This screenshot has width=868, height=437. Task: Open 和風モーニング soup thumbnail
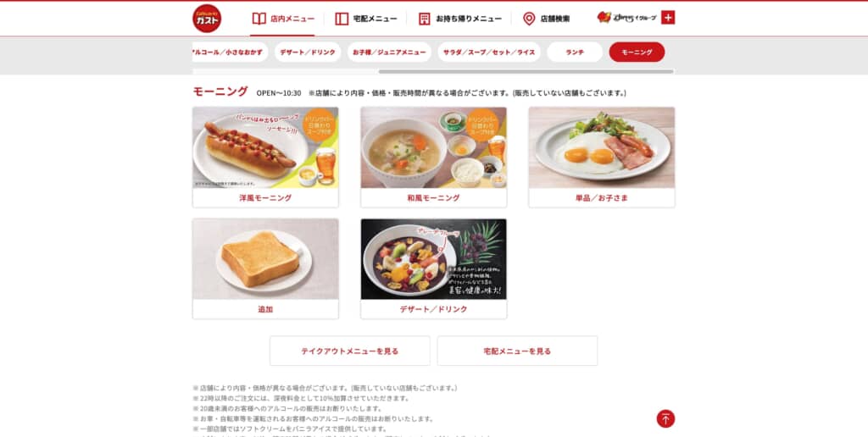(433, 147)
